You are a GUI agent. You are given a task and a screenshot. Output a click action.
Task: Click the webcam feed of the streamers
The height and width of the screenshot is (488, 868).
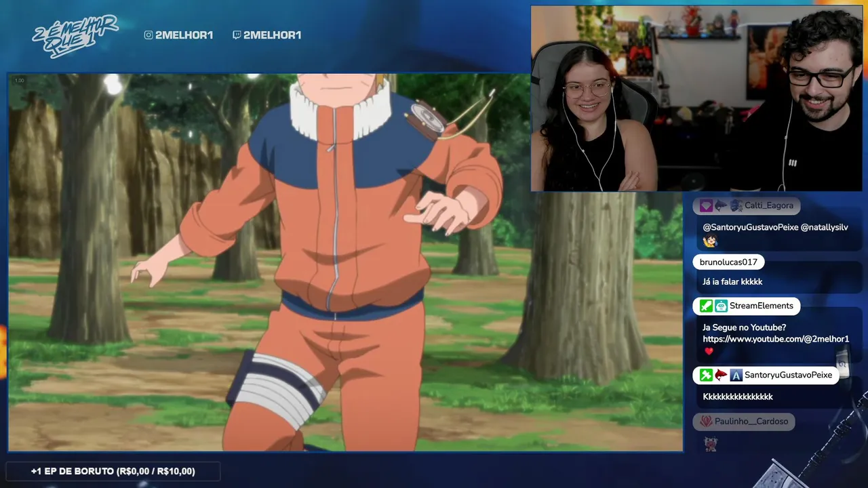(696, 98)
